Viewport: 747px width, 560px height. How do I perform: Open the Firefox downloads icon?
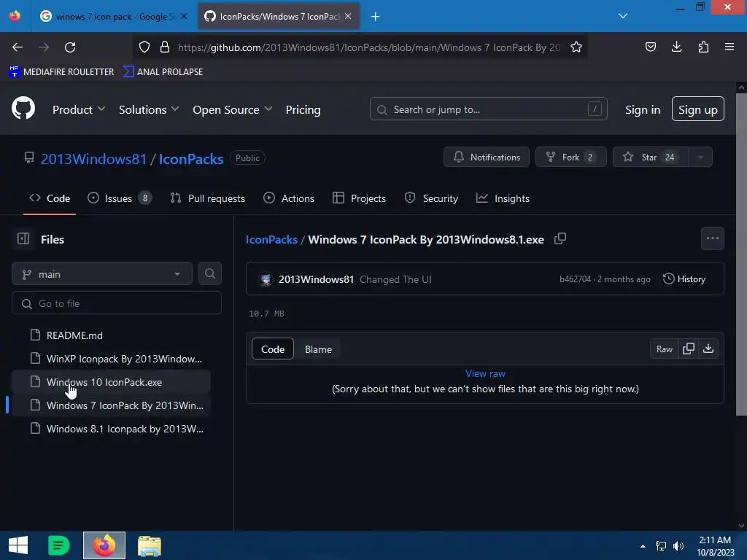tap(676, 47)
